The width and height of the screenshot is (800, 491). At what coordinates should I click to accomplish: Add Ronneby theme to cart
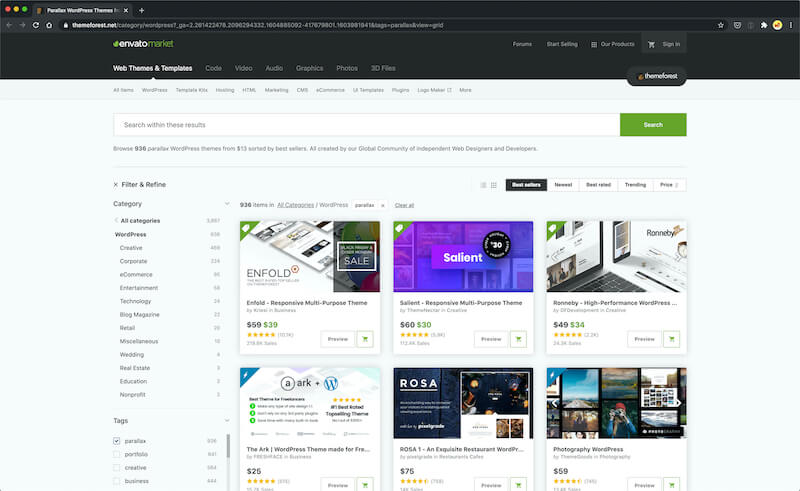pos(671,339)
